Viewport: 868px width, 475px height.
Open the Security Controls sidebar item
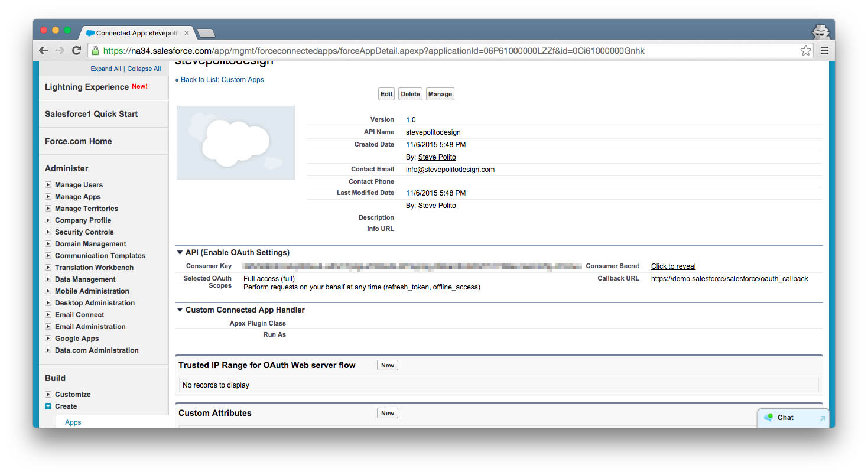84,232
